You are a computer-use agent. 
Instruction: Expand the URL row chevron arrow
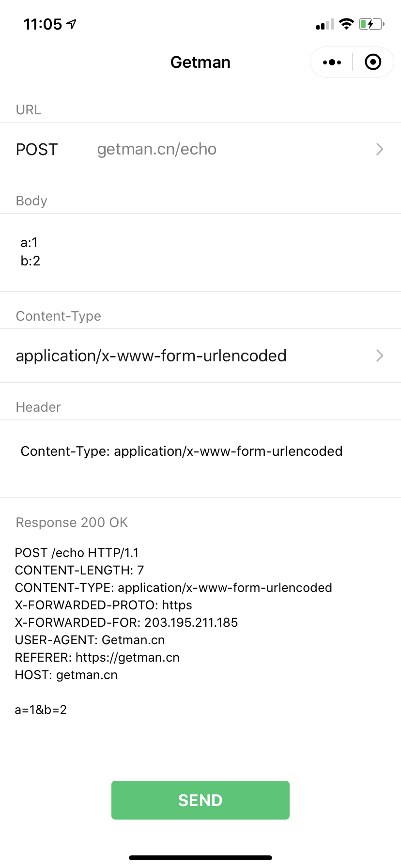point(380,149)
